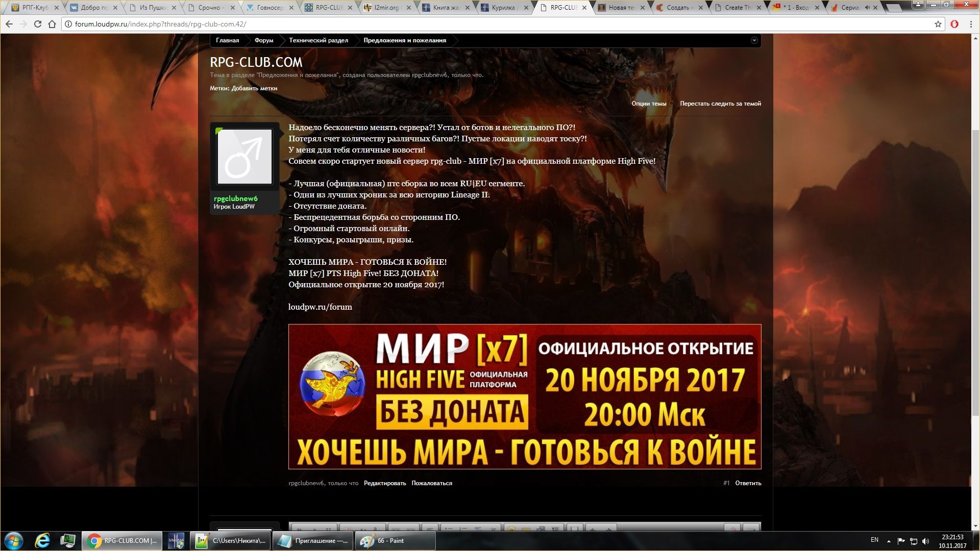Click the МИР x7 banner image

524,396
